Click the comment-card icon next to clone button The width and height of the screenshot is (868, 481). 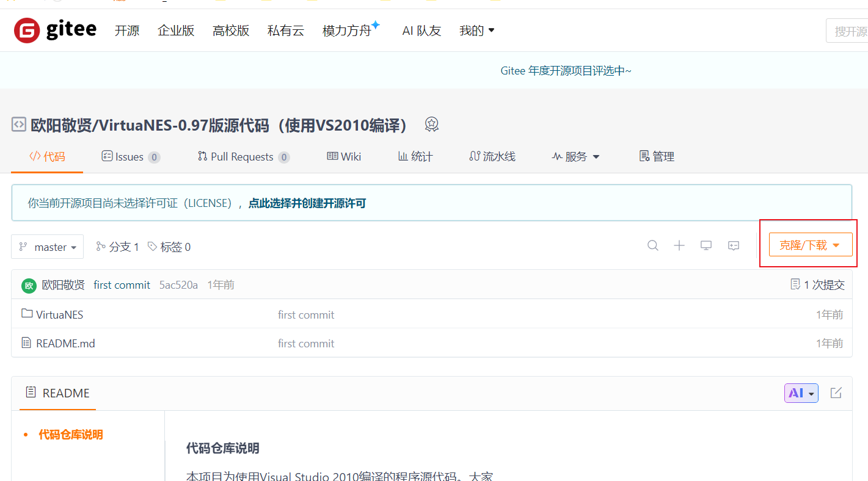tap(734, 245)
